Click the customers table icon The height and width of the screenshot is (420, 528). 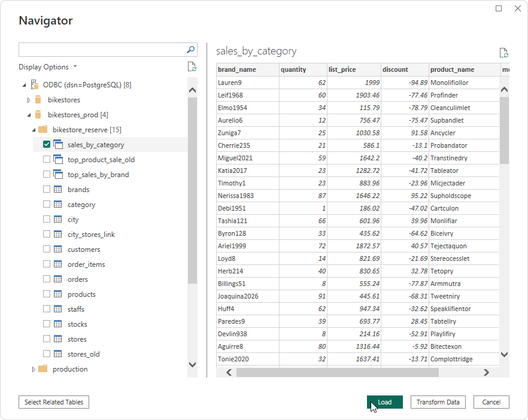(x=58, y=249)
